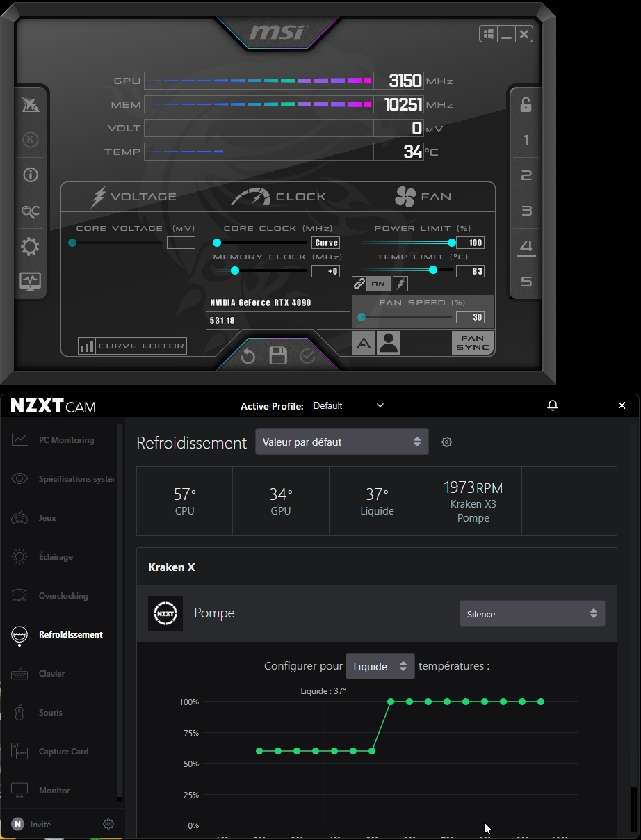Open Spécifications système section
641x840 pixels.
63,479
